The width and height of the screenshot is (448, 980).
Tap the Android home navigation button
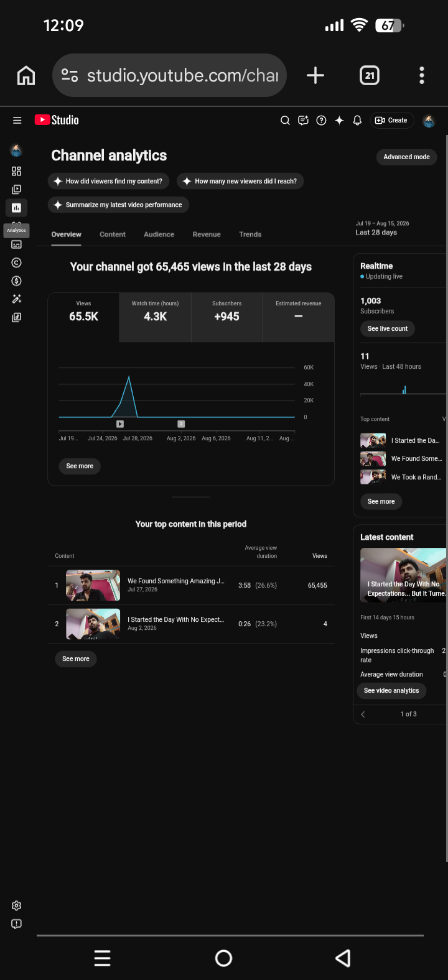click(x=223, y=958)
